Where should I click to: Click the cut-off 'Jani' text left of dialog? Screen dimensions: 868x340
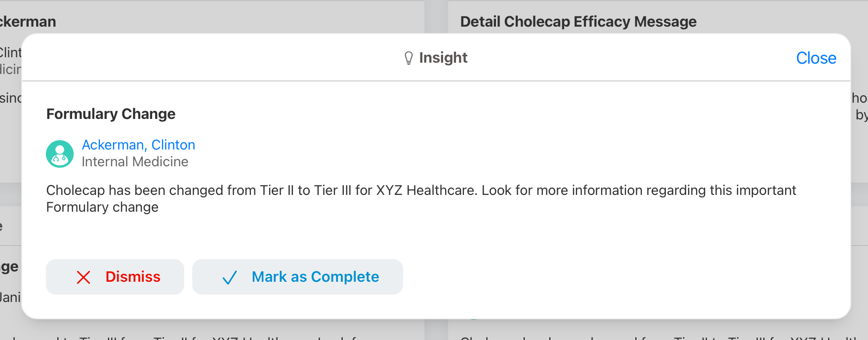[10, 298]
